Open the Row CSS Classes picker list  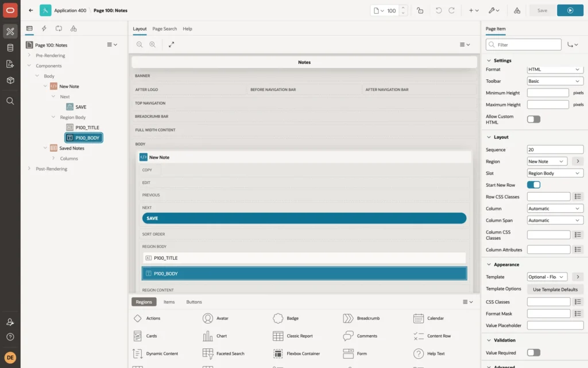tap(578, 197)
